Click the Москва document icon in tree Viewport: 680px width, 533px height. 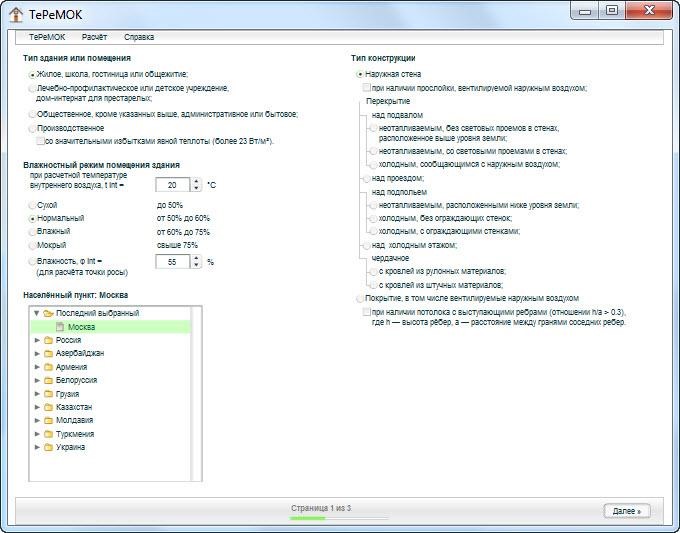[x=60, y=327]
